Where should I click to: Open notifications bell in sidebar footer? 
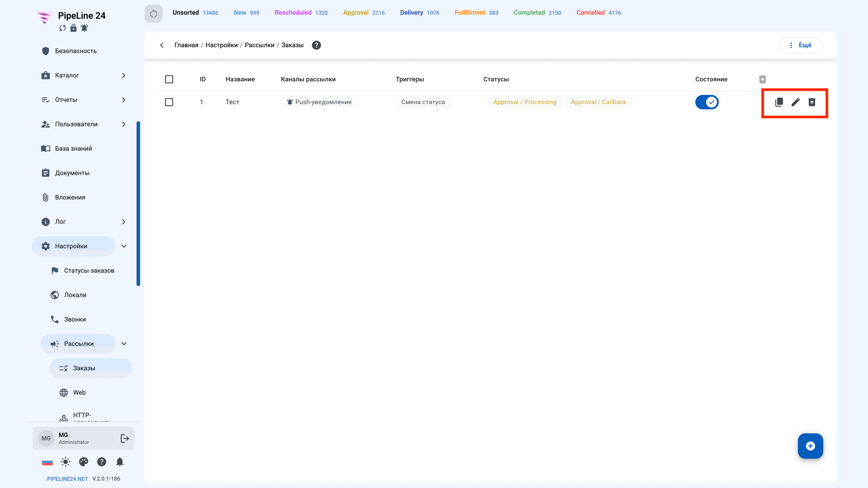pos(120,462)
